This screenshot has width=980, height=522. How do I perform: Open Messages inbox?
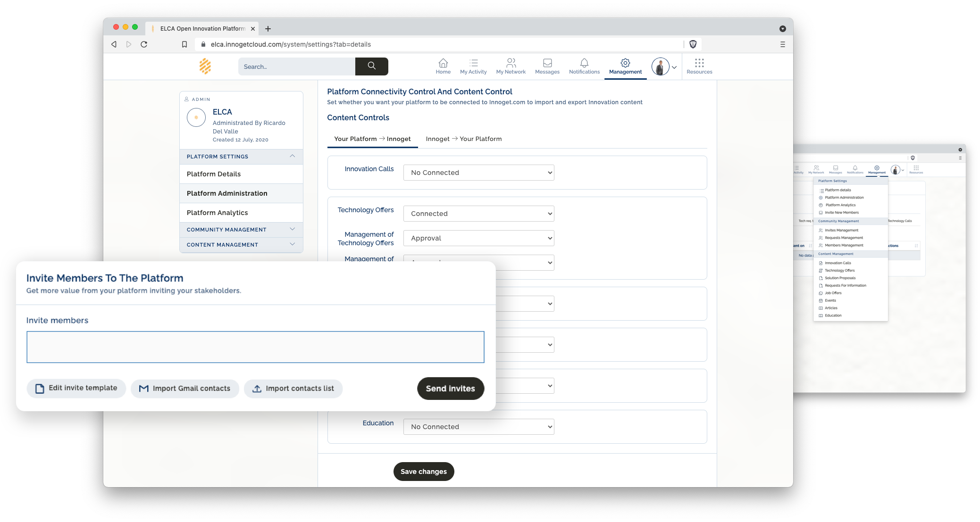point(547,66)
